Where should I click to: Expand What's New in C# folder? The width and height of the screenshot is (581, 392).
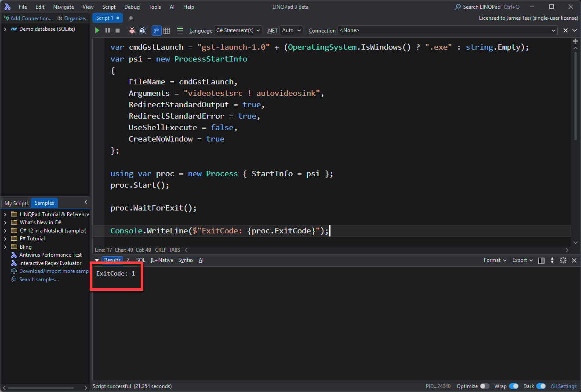(x=5, y=222)
